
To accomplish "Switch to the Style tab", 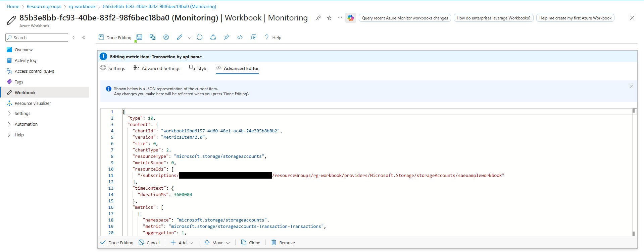I will pyautogui.click(x=198, y=68).
